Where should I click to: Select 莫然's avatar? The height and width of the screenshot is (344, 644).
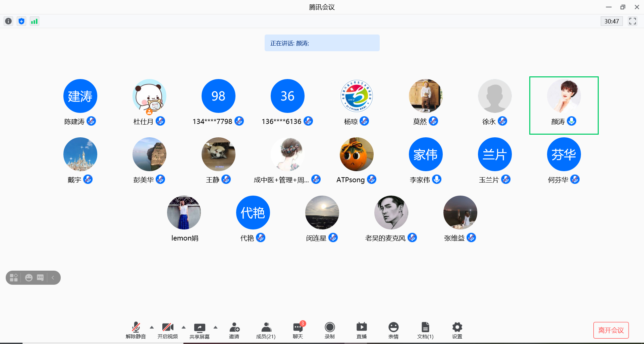tap(426, 96)
